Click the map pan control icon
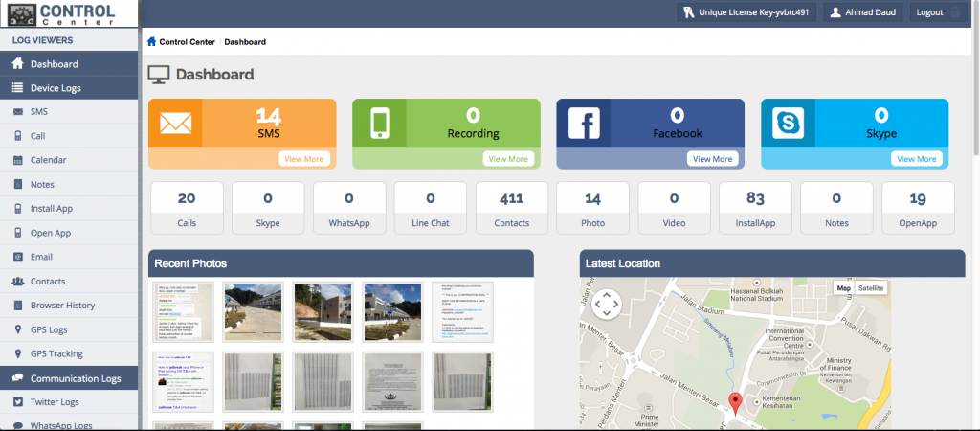980x431 pixels. [x=607, y=305]
